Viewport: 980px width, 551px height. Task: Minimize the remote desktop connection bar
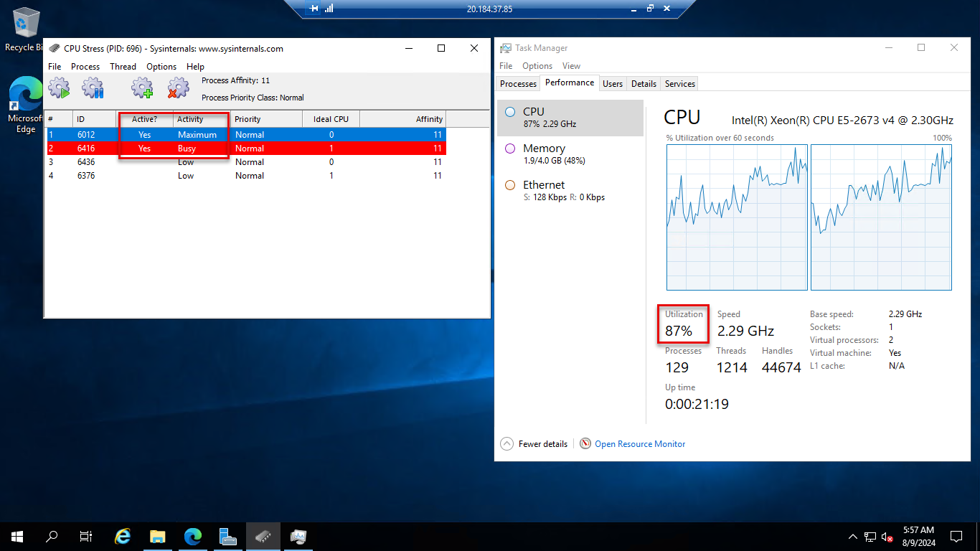(633, 9)
